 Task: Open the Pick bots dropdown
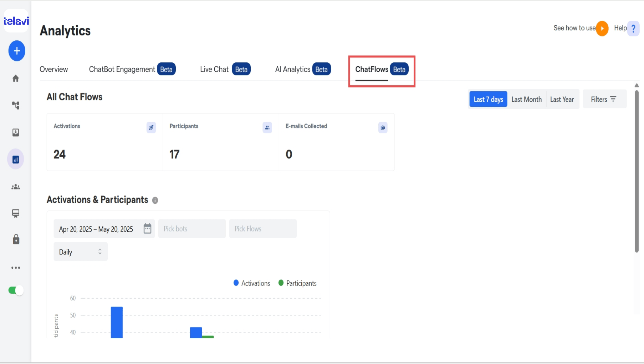[192, 229]
